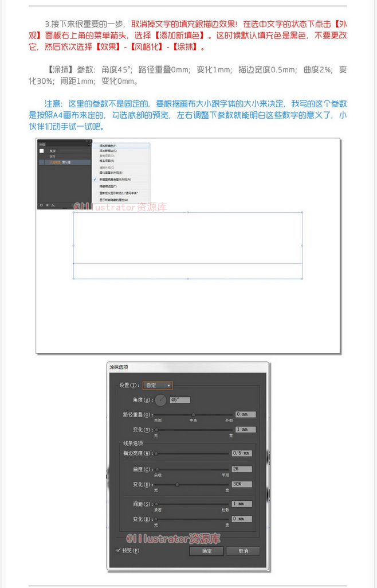Screen dimensions: 377x588
Task: Click the 描边宽度(W) slider handle
Action: pos(156,453)
